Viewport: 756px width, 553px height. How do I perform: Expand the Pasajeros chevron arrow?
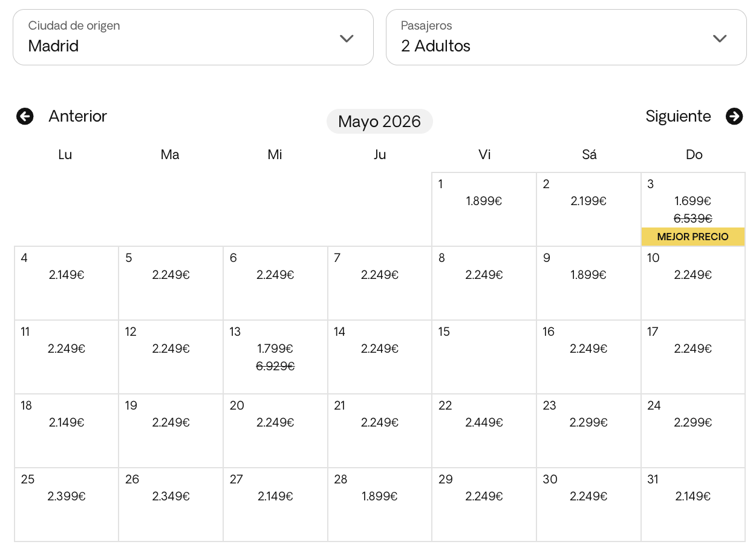click(719, 38)
